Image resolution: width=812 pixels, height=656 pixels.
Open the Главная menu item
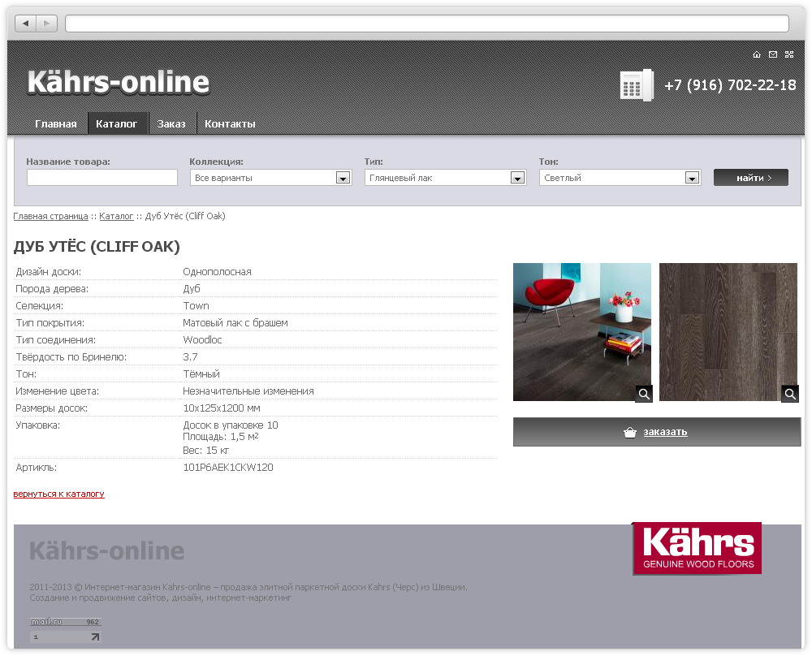point(56,123)
